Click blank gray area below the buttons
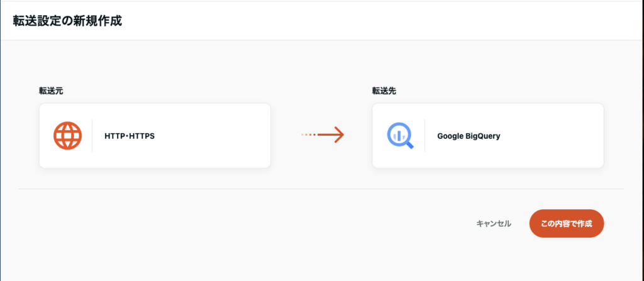This screenshot has height=281, width=644. 314,261
